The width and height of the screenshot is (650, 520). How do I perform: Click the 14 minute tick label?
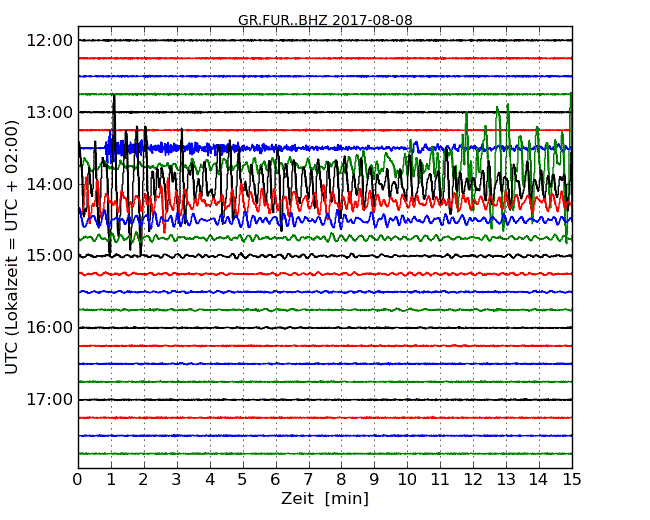pyautogui.click(x=539, y=479)
